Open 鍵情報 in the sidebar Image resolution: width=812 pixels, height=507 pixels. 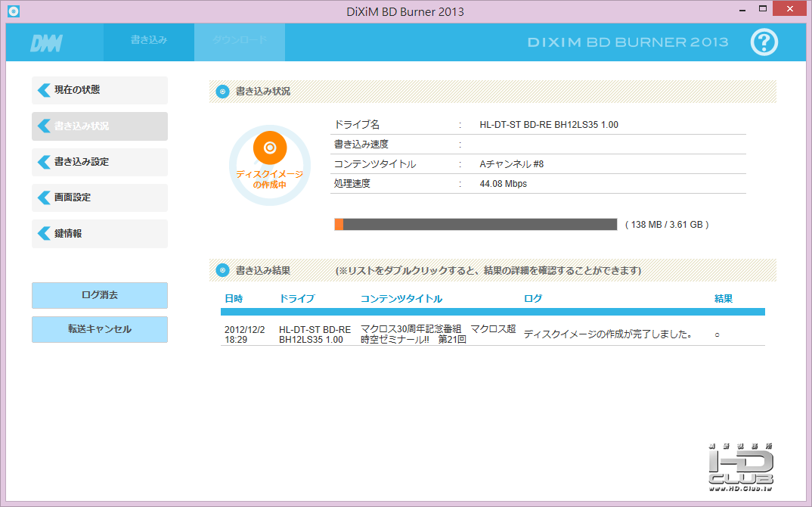(x=100, y=233)
